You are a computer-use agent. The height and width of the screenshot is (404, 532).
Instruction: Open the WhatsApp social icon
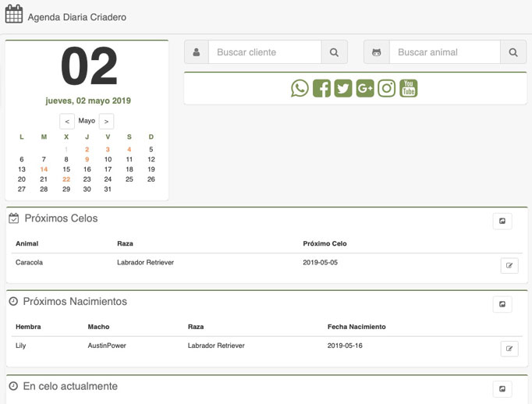[x=300, y=88]
